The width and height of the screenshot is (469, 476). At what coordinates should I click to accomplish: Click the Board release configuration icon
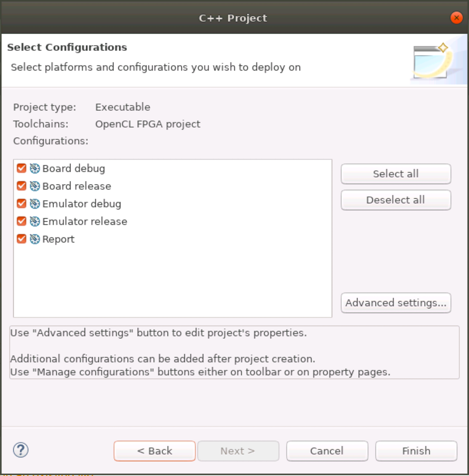34,186
